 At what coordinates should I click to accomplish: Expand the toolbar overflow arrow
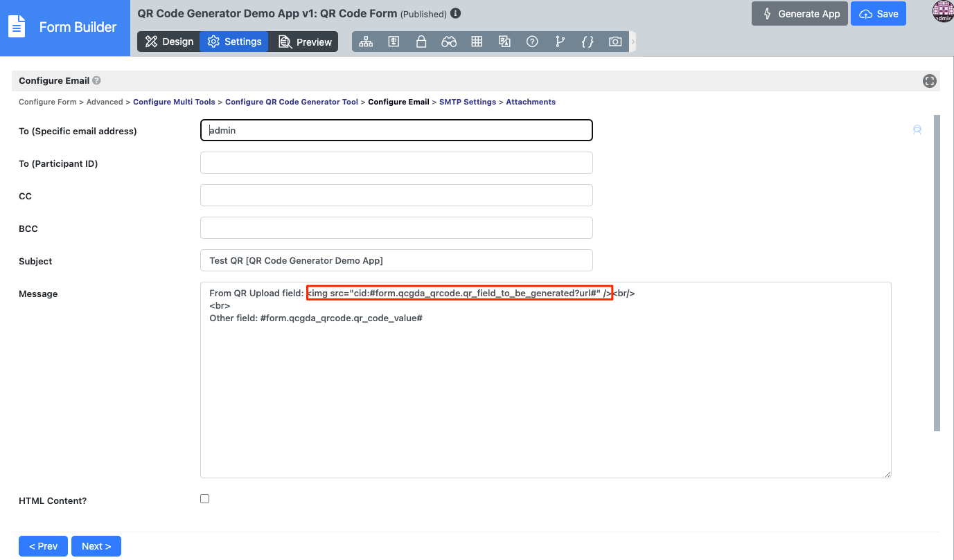click(633, 42)
